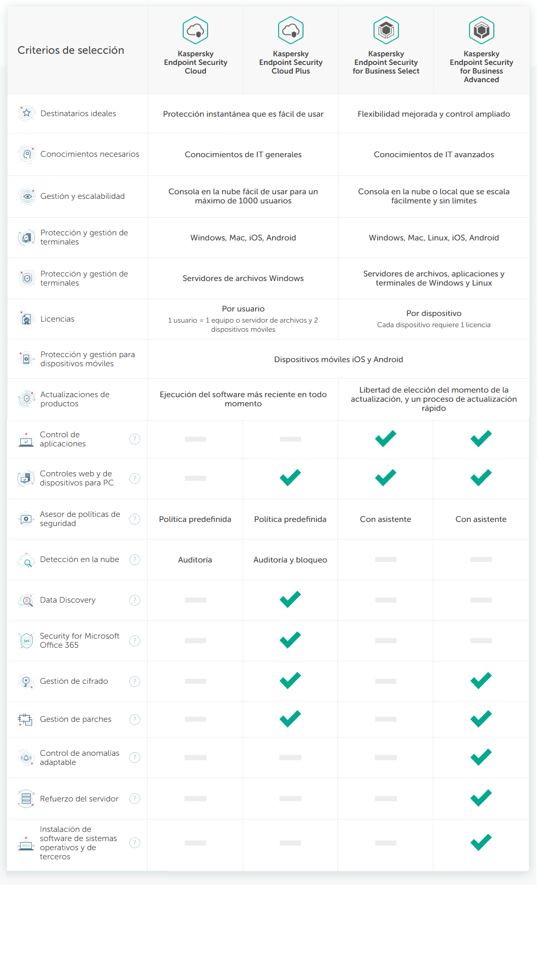Viewport: 538px width, 980px height.
Task: Click the Business Advanced product hexagon icon
Action: click(x=481, y=30)
